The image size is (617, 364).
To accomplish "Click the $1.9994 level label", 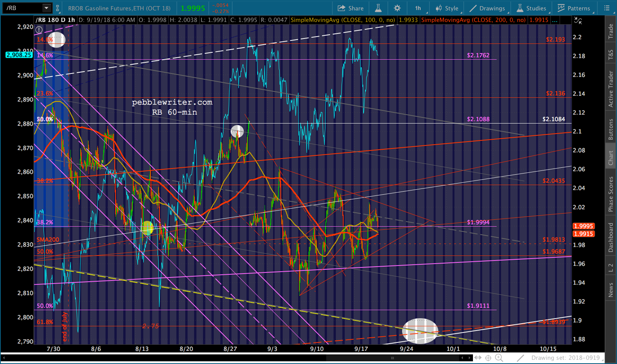I will [x=478, y=222].
